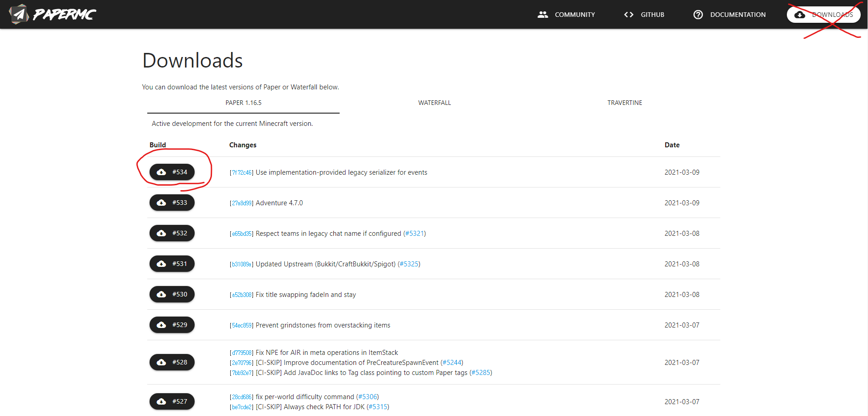This screenshot has height=416, width=868.
Task: Open commit 28cd686 link
Action: point(242,397)
